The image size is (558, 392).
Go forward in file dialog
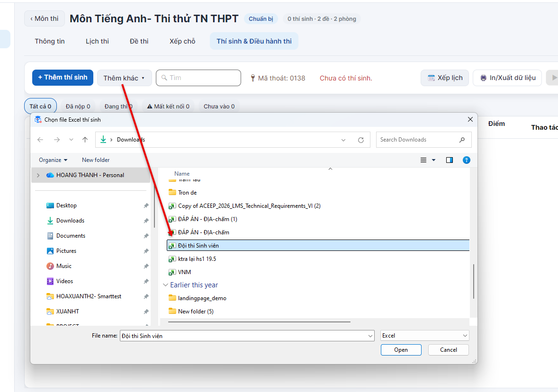(56, 140)
